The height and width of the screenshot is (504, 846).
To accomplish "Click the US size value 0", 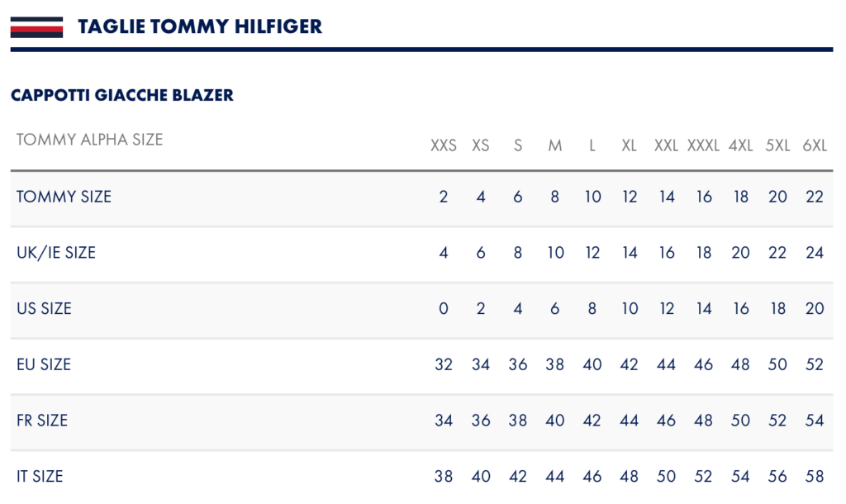I will 444,309.
